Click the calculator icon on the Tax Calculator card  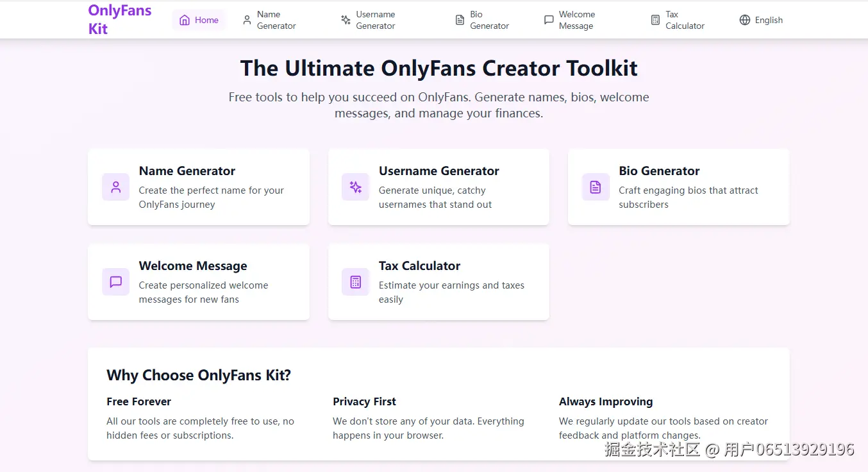click(x=356, y=282)
